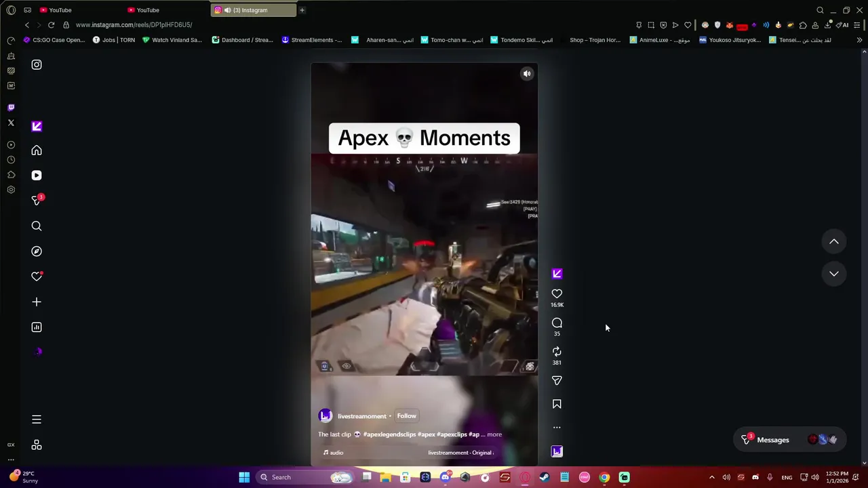Open comments on the reel
Image resolution: width=868 pixels, height=488 pixels.
[557, 323]
